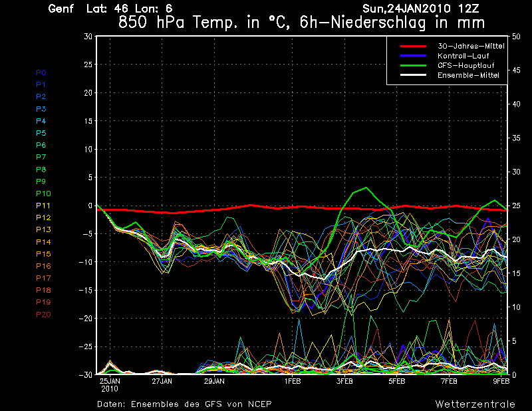Click the blue Kontroll-Lauf legend line
532x411 pixels.
tap(413, 56)
